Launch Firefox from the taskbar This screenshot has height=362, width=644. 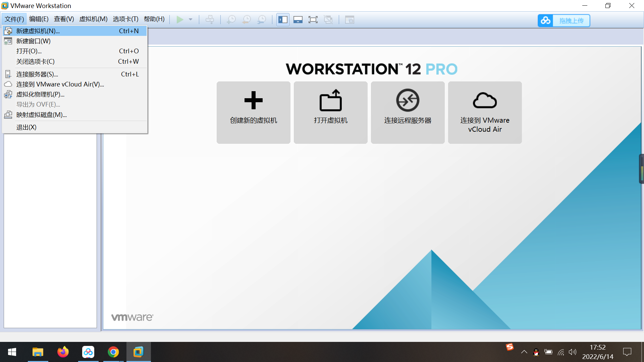(63, 352)
